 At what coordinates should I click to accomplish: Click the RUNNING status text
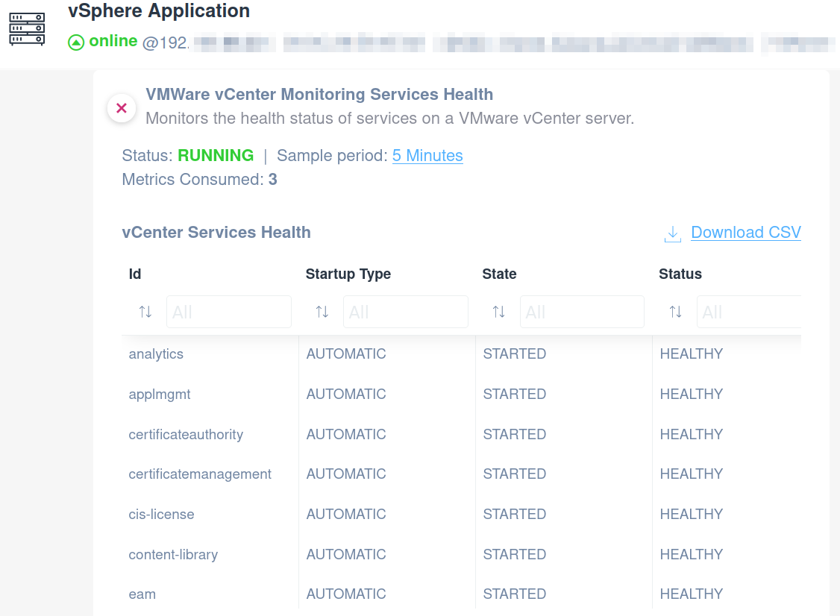coord(216,155)
